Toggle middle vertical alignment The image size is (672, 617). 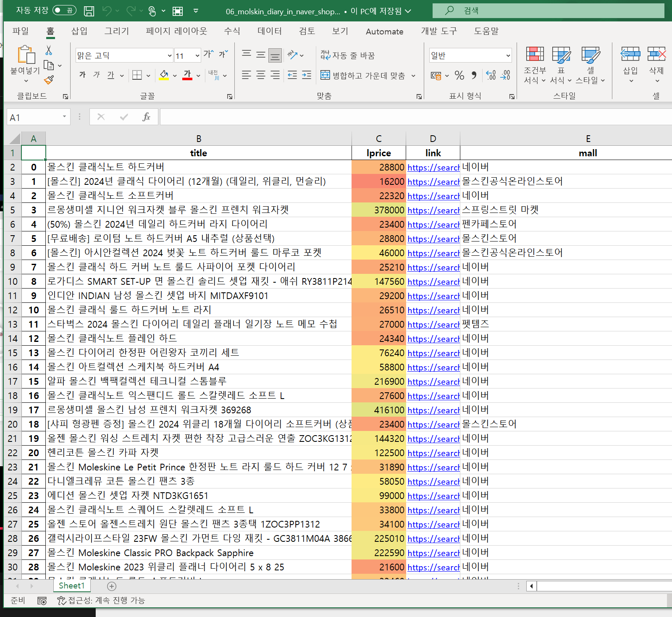pyautogui.click(x=261, y=55)
